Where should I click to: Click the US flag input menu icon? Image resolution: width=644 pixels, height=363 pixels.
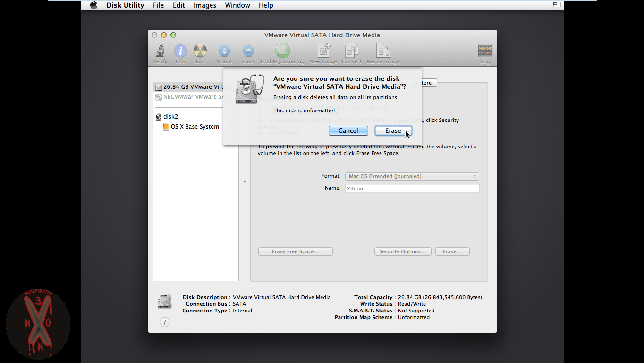[557, 5]
